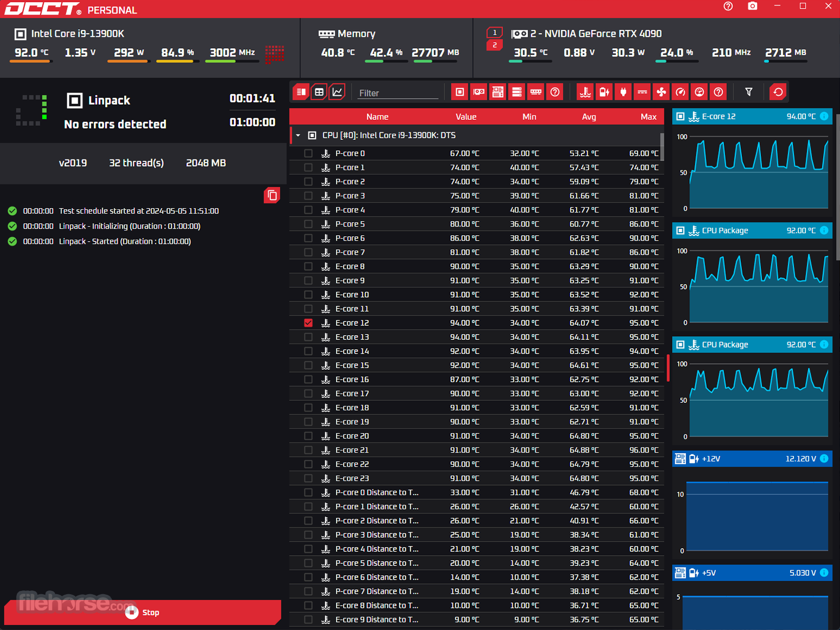840x630 pixels.
Task: Toggle the current sensor type filter
Action: click(642, 92)
